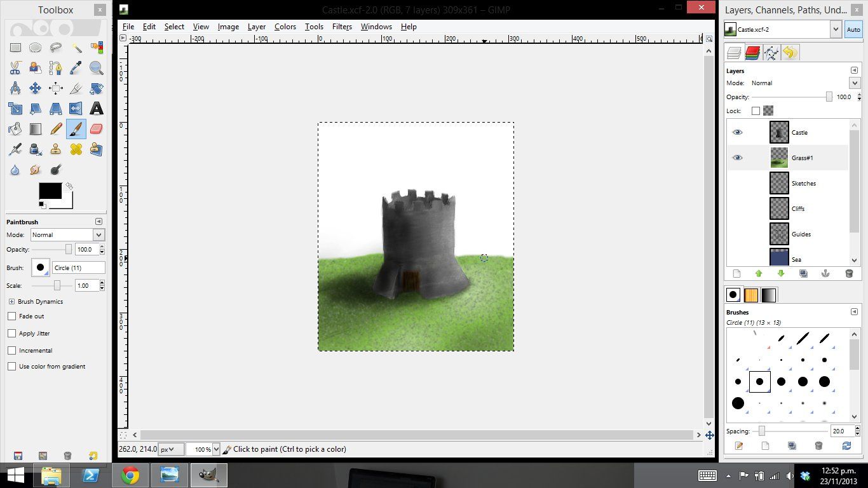Raise Grass#1 with the green up arrow
The width and height of the screenshot is (868, 488).
(759, 273)
